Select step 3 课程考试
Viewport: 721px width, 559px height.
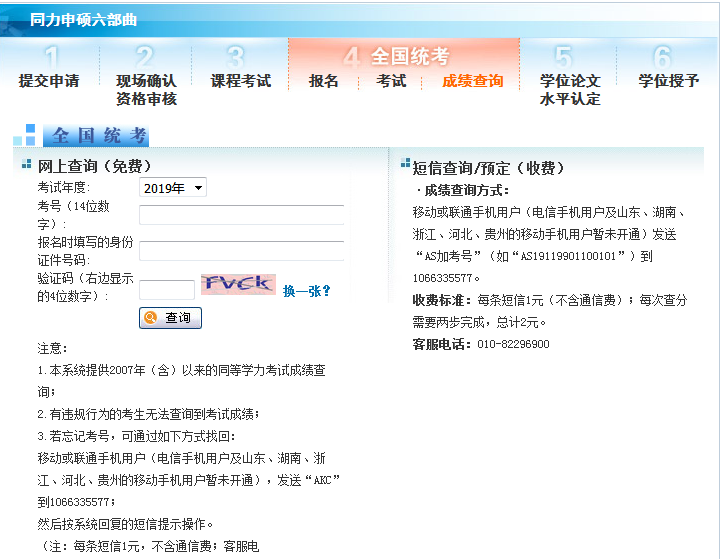pos(240,80)
